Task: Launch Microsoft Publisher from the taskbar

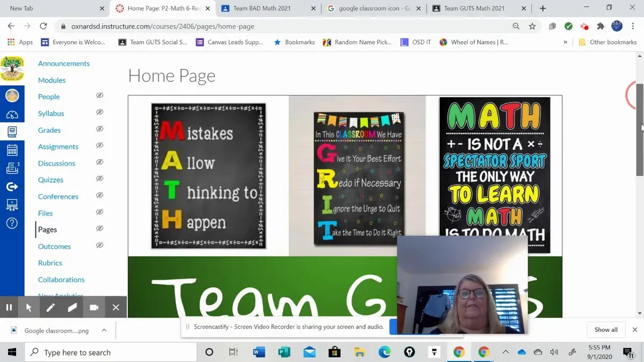Action: coord(284,352)
